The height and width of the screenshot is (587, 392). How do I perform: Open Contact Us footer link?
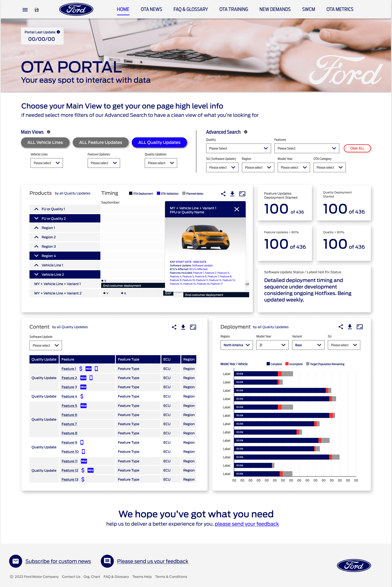coord(71,576)
